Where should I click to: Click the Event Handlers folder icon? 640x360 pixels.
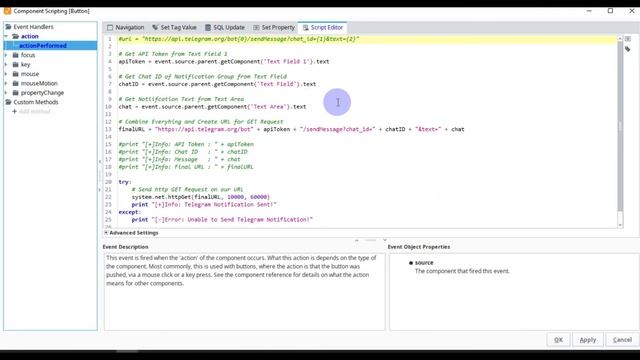coord(8,27)
